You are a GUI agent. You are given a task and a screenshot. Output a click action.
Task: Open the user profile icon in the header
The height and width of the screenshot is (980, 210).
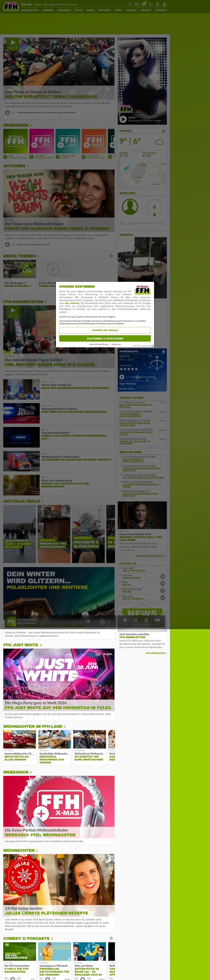click(x=164, y=4)
